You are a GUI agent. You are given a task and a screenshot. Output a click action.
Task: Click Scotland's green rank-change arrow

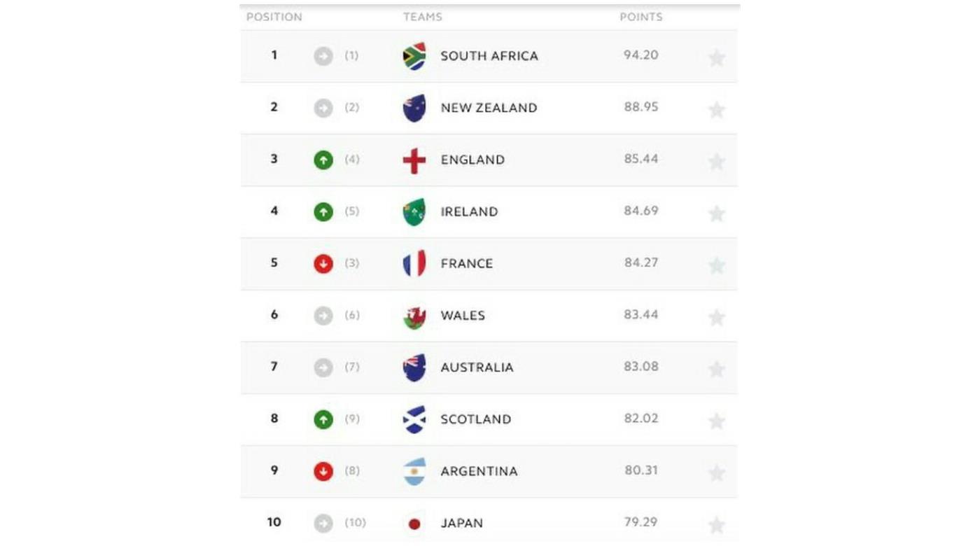pyautogui.click(x=323, y=419)
